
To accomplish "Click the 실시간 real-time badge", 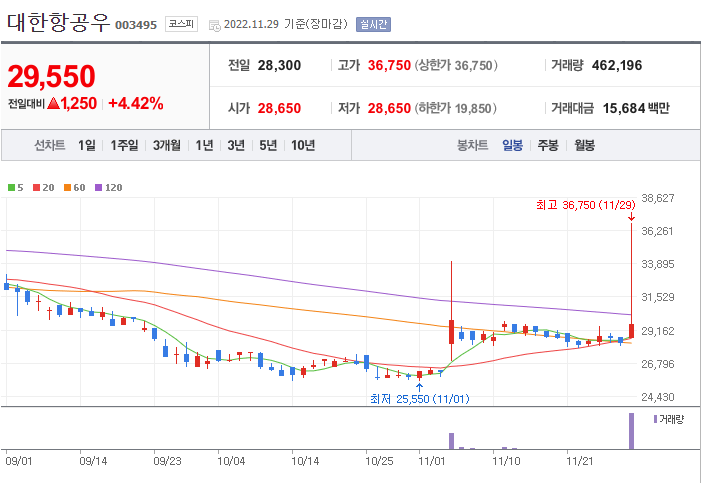I will [373, 24].
